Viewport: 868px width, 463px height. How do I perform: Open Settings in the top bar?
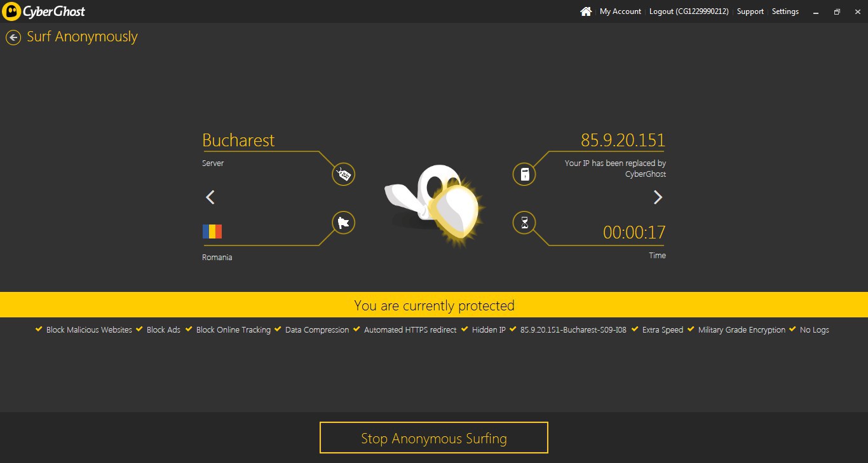pyautogui.click(x=785, y=11)
